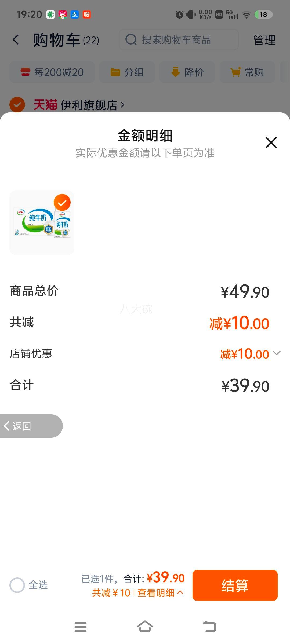290x644 pixels.
Task: Uncheck the 伊利旗舰店 store checkbox
Action: [x=17, y=105]
